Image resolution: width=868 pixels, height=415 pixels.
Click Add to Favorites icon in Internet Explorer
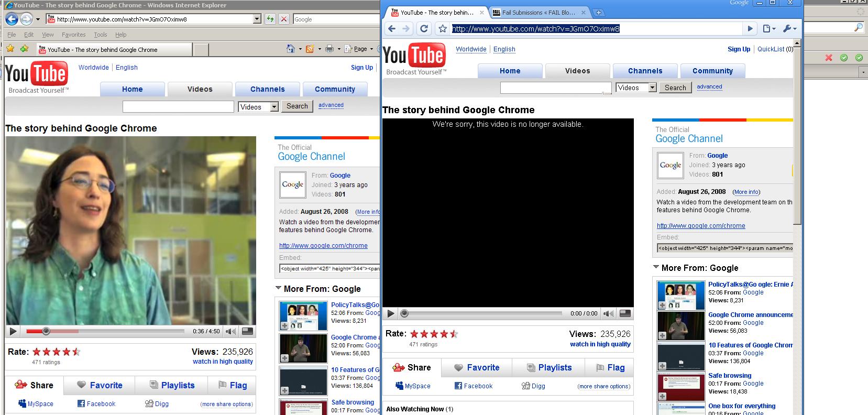click(x=24, y=49)
